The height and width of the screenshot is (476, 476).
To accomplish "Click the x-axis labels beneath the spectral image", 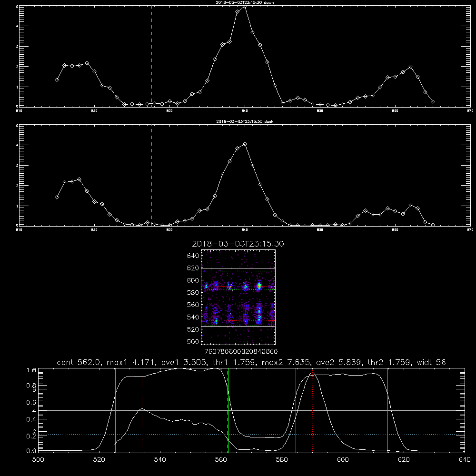I will (241, 352).
